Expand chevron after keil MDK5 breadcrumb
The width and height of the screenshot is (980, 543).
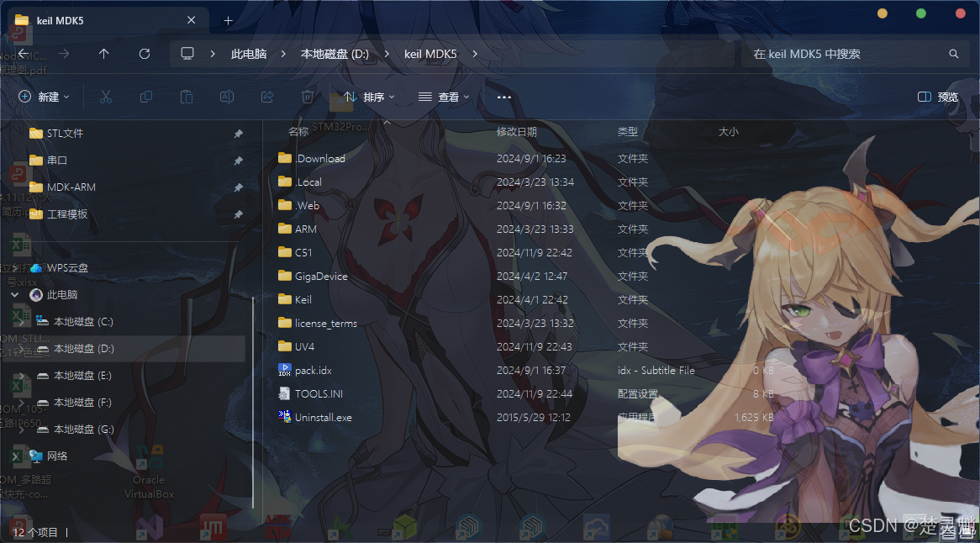click(x=475, y=54)
